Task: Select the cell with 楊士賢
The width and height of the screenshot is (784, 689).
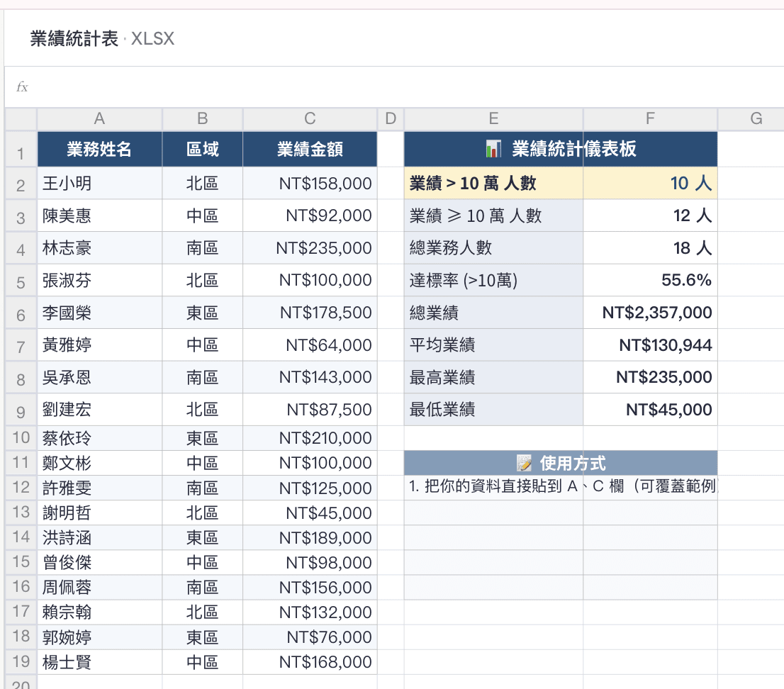Action: coord(99,662)
